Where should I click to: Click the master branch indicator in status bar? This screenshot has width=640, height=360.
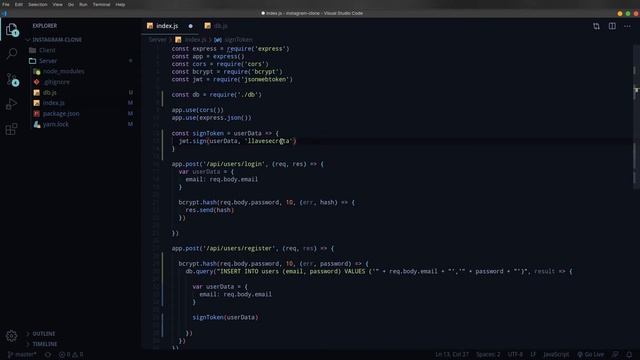[22, 354]
